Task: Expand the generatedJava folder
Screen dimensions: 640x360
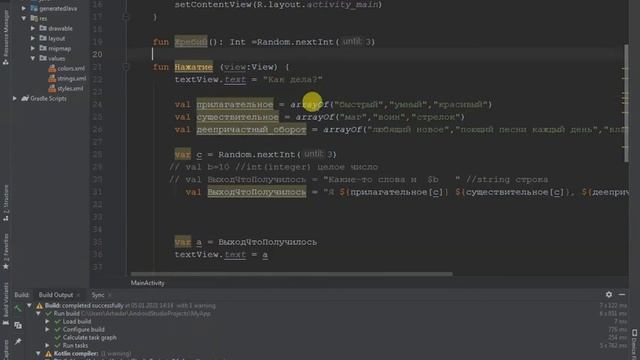Action: coord(24,8)
